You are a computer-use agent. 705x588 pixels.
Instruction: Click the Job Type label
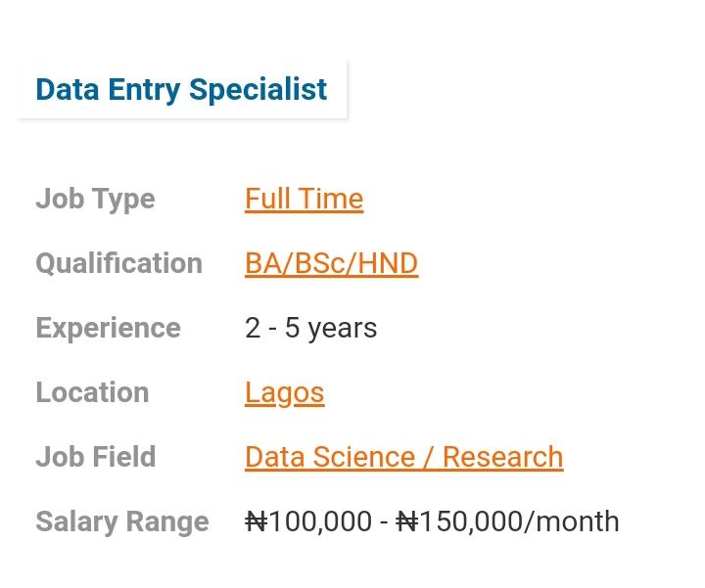point(95,199)
